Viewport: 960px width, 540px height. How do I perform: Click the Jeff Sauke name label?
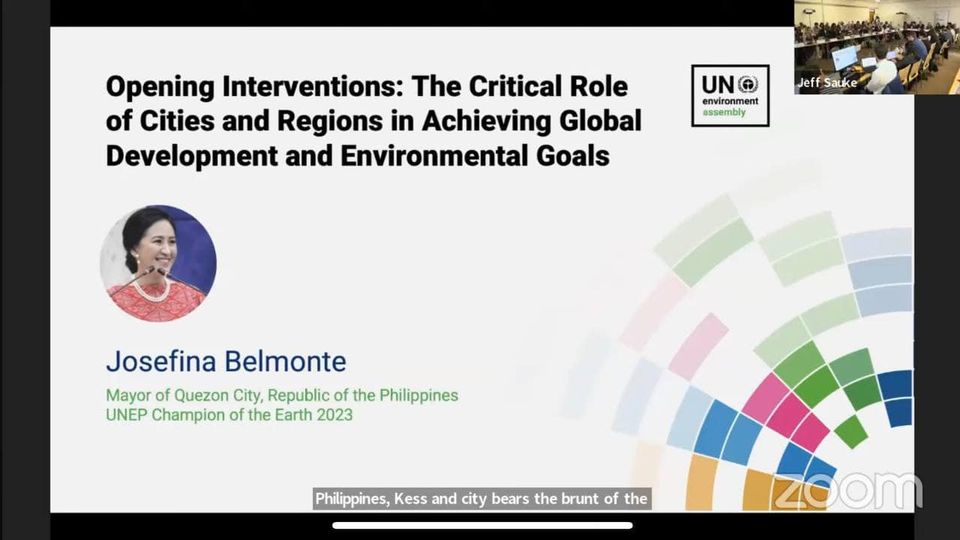[827, 83]
